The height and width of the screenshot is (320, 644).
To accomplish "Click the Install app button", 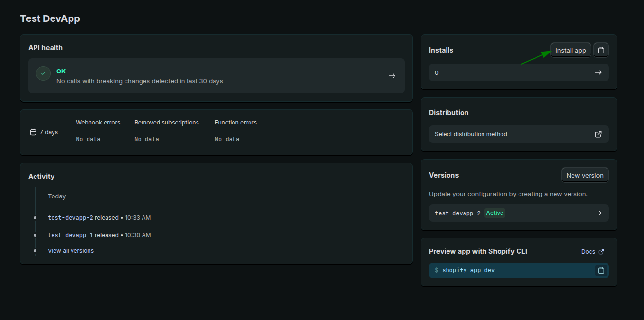I will [571, 51].
